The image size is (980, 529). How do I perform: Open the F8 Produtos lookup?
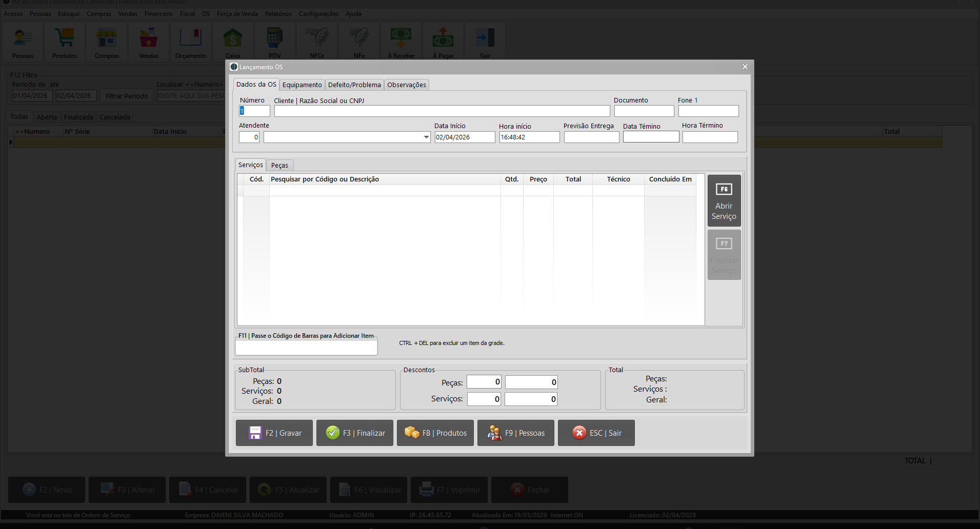(x=435, y=433)
